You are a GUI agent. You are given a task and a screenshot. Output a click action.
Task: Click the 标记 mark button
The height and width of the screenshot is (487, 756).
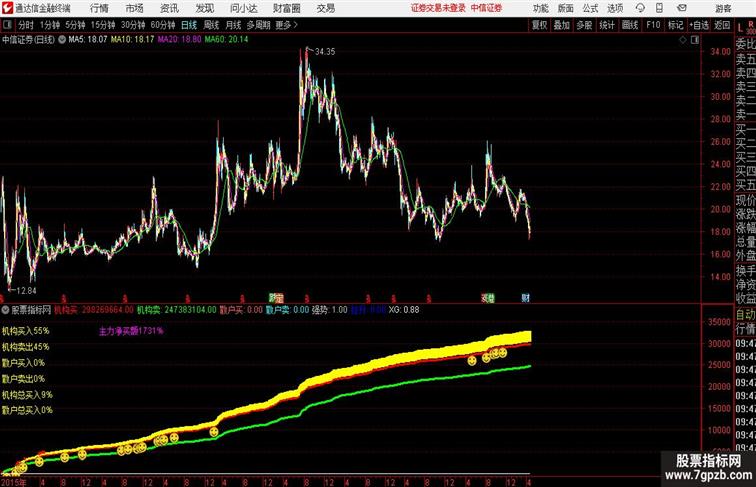pyautogui.click(x=675, y=25)
